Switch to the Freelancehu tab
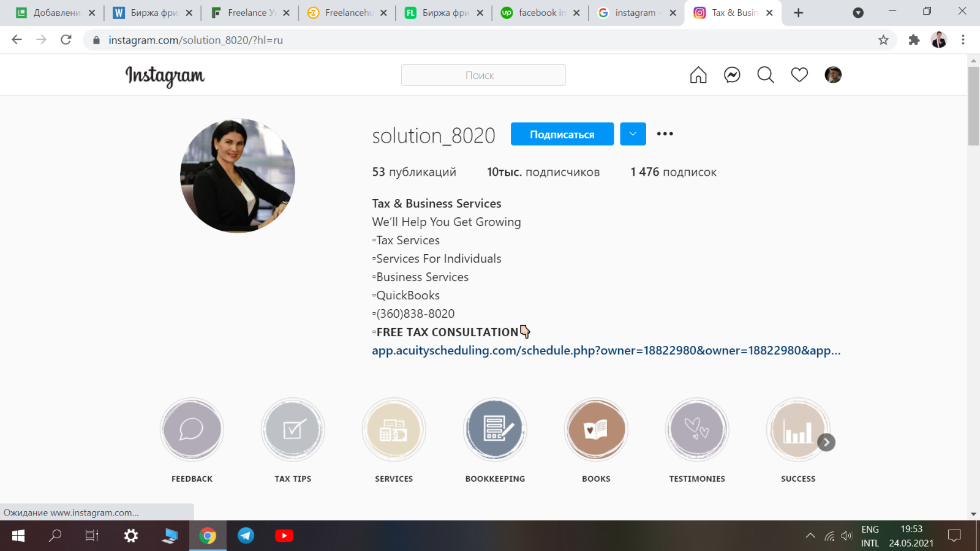The width and height of the screenshot is (980, 551). pos(347,13)
